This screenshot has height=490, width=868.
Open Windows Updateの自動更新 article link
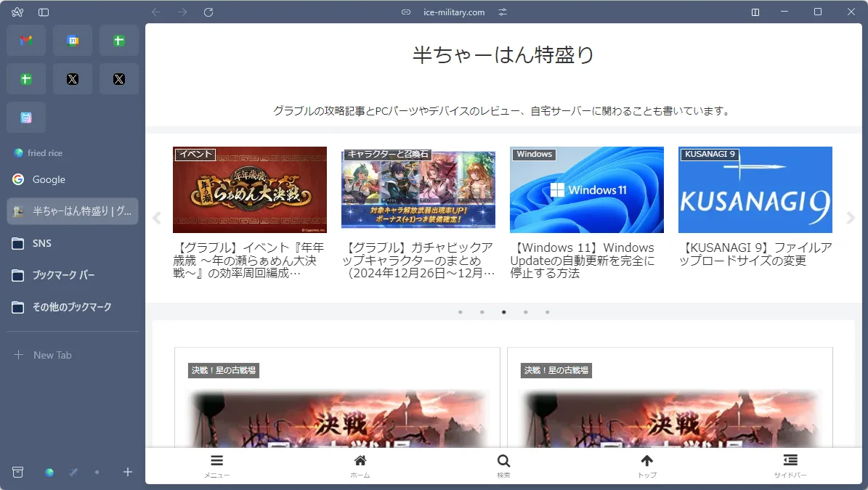(583, 261)
